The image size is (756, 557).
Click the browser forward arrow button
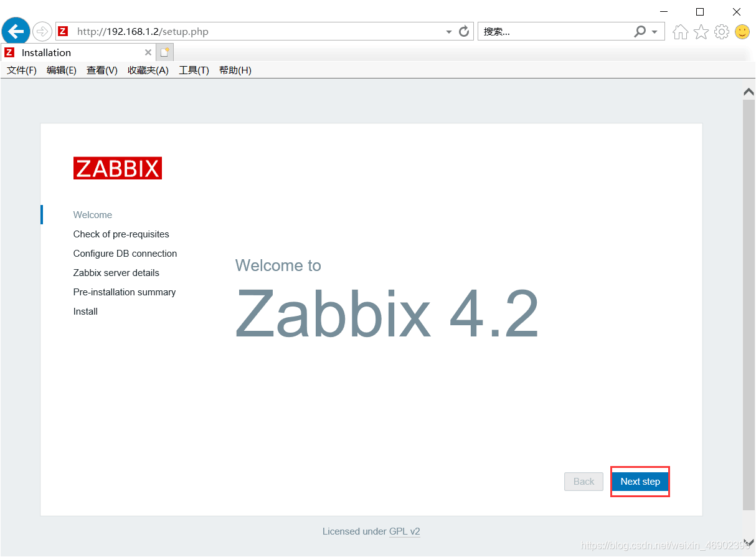[x=42, y=31]
